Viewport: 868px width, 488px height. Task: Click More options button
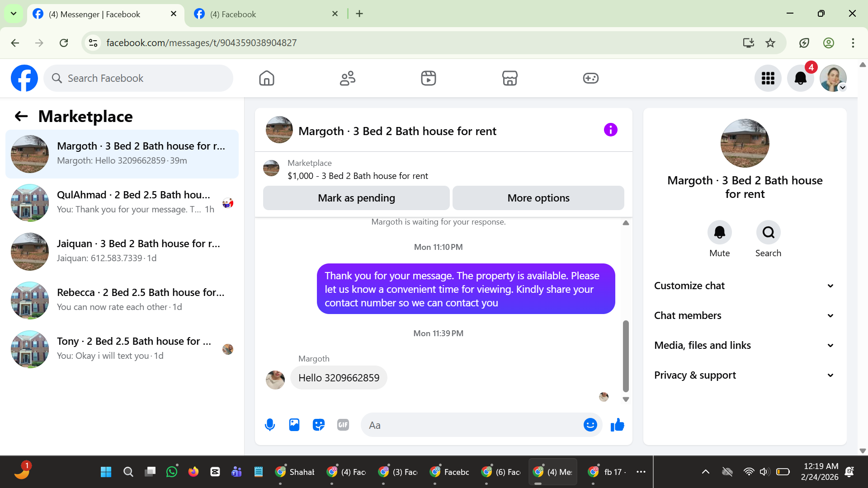(x=538, y=198)
